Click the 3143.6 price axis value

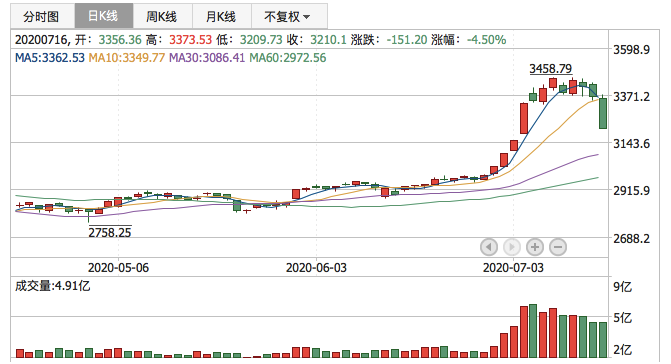coord(631,144)
